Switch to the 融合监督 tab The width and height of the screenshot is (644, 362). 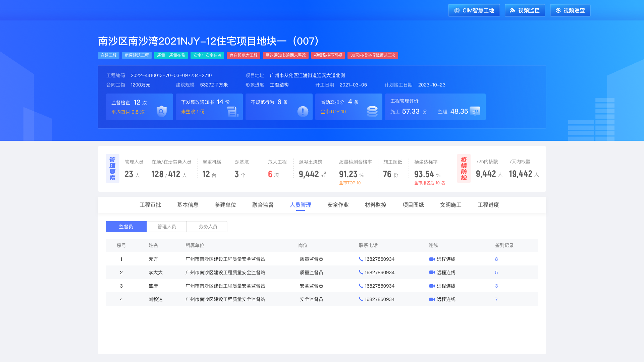pyautogui.click(x=263, y=205)
